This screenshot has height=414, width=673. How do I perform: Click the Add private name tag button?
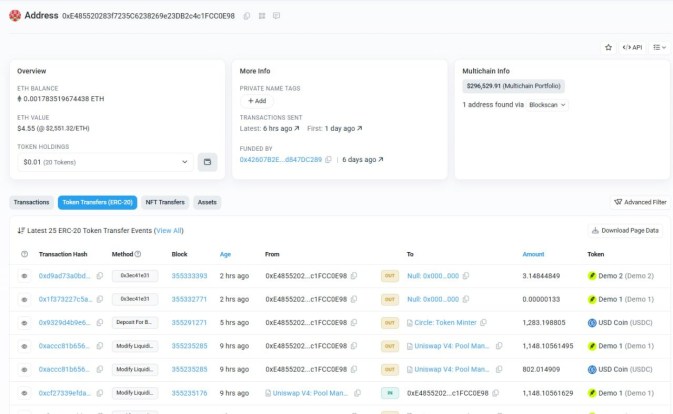pos(255,101)
